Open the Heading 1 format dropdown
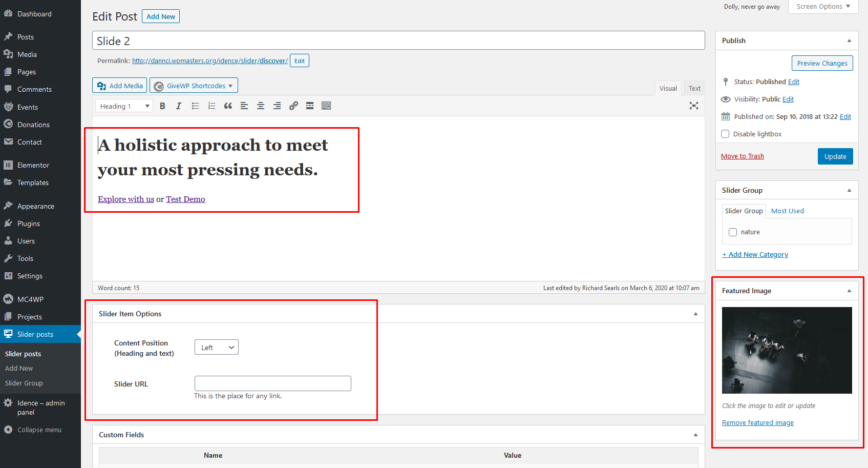 coord(124,106)
